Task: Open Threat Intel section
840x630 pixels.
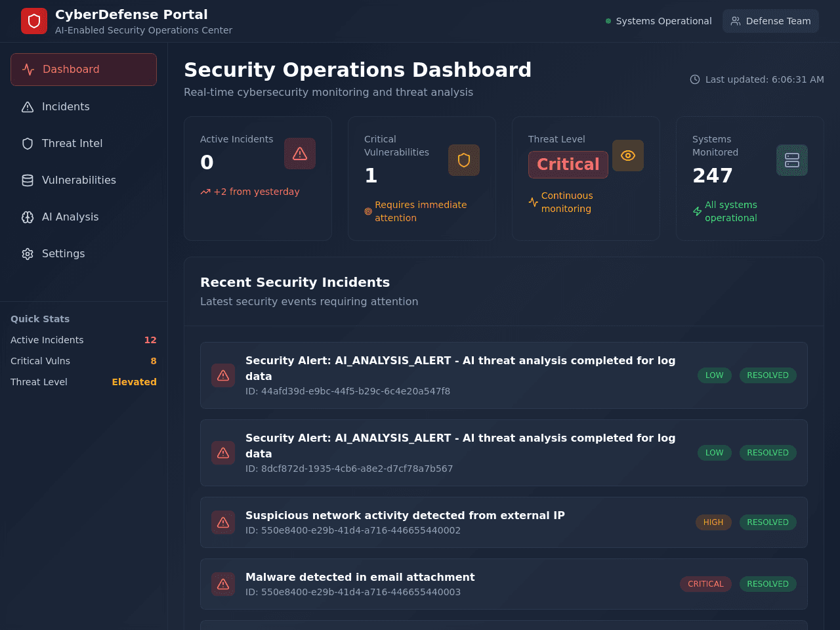Action: tap(83, 143)
